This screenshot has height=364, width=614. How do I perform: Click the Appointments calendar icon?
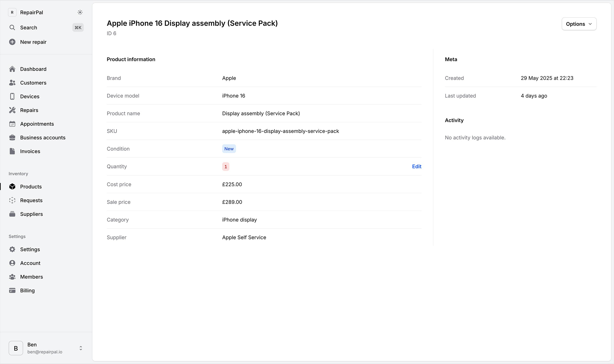12,124
